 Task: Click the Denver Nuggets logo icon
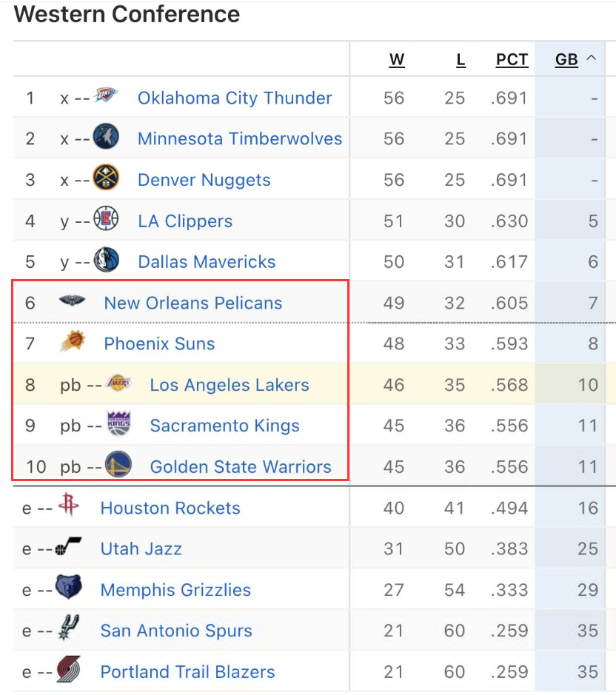(106, 178)
